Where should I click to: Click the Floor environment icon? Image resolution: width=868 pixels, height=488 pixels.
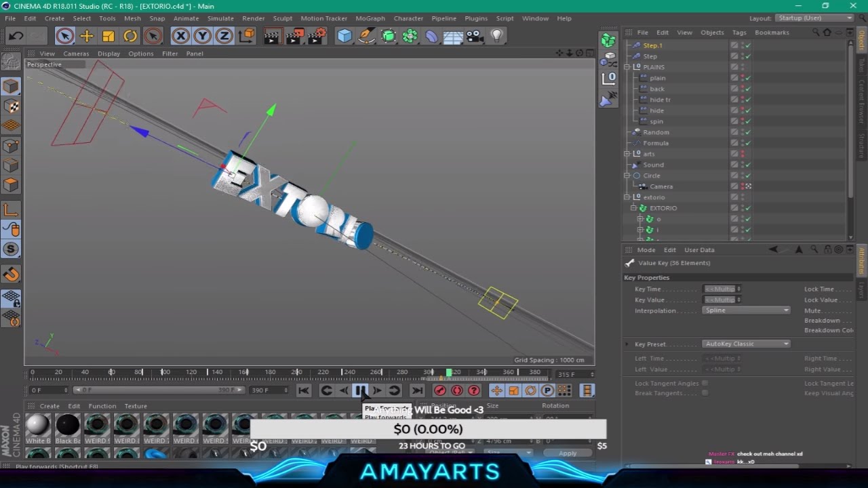pyautogui.click(x=453, y=36)
